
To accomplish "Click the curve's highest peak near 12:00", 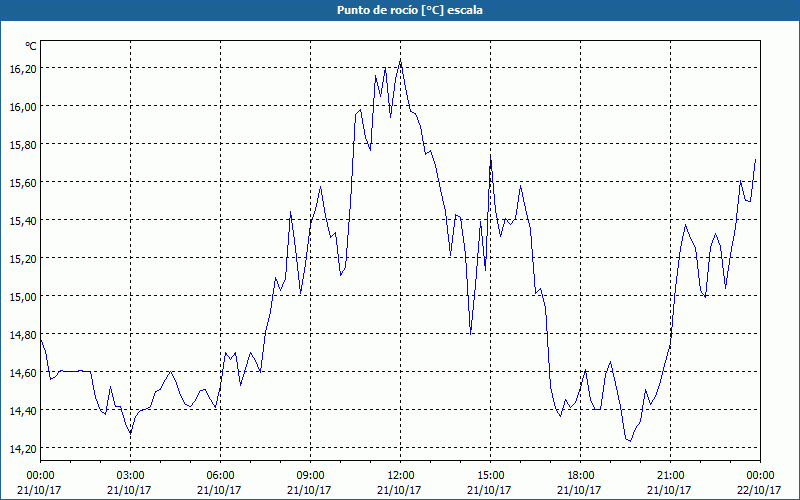I will [x=401, y=61].
